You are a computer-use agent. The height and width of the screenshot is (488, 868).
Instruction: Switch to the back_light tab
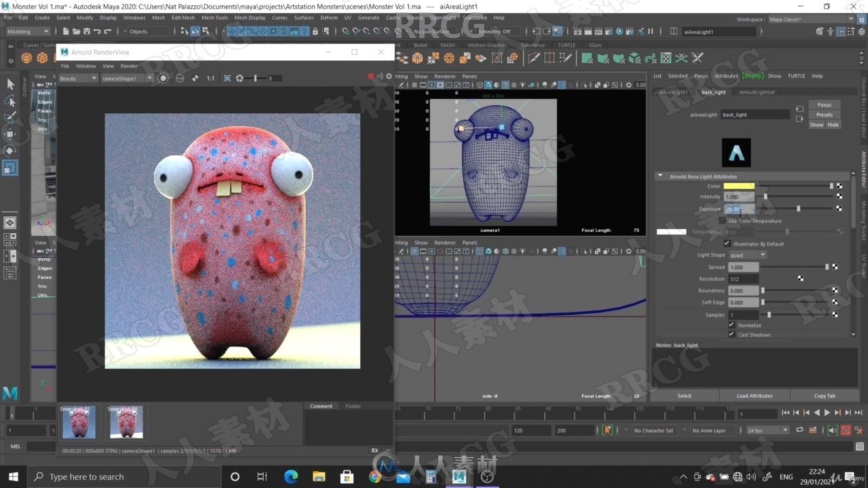(713, 92)
